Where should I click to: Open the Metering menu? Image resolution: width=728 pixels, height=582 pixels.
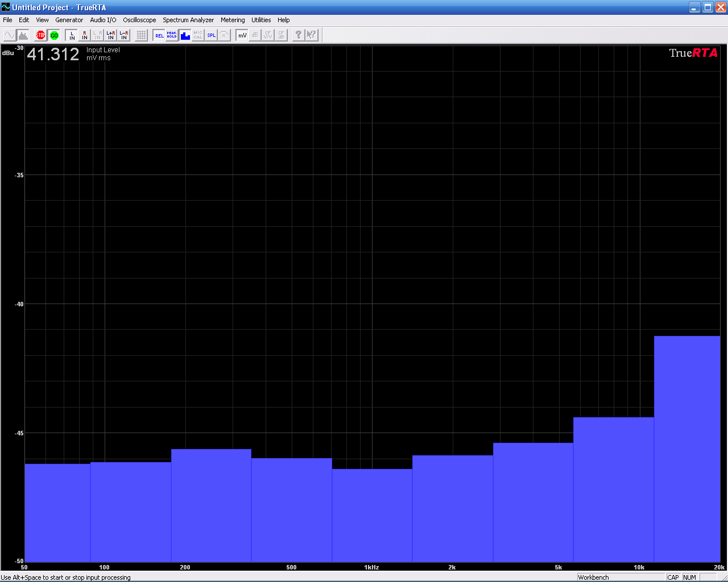[x=233, y=20]
